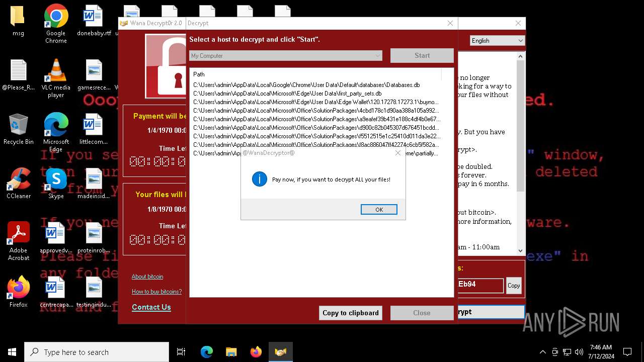The width and height of the screenshot is (644, 362).
Task: Click the network icon in system tray
Action: pyautogui.click(x=567, y=352)
